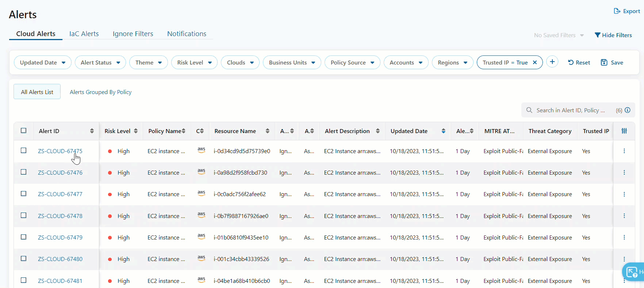The image size is (644, 288).
Task: Expand the Theme filter dropdown
Action: (149, 62)
